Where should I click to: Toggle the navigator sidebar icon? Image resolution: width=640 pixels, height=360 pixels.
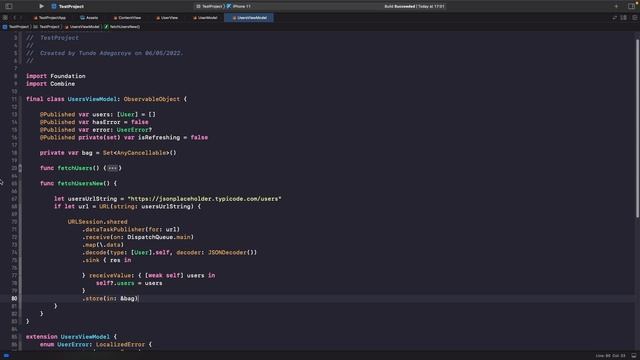[x=9, y=6]
